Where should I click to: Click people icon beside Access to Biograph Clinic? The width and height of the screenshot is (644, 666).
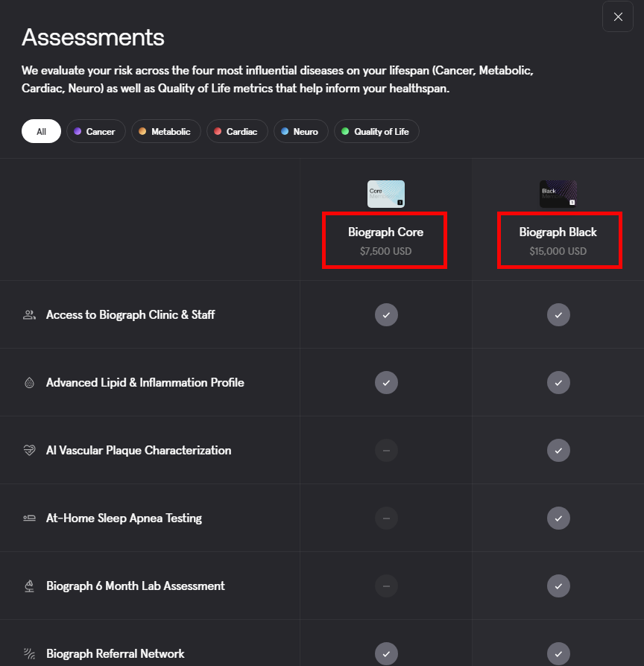coord(29,314)
